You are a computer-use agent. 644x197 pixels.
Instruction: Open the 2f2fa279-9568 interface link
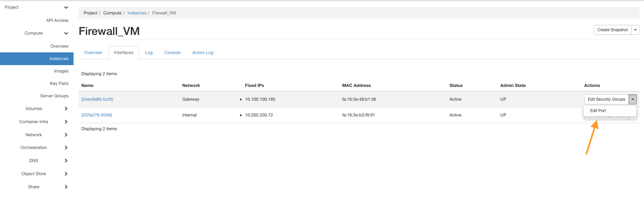click(97, 115)
